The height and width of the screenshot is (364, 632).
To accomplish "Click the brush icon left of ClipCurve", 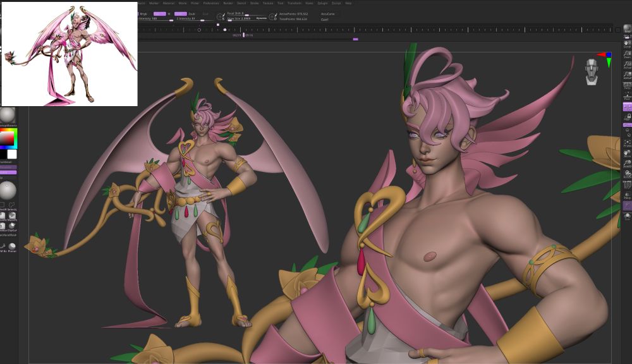I will pyautogui.click(x=3, y=226).
